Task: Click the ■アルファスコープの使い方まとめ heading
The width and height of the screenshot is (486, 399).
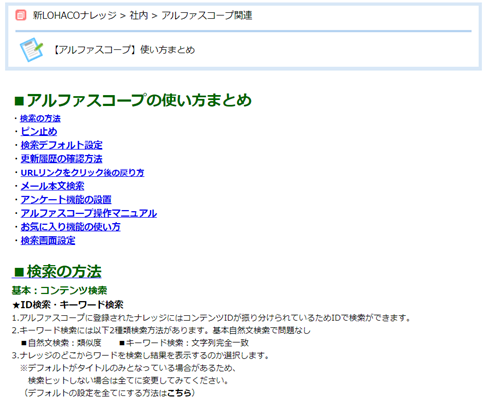Action: click(x=133, y=100)
